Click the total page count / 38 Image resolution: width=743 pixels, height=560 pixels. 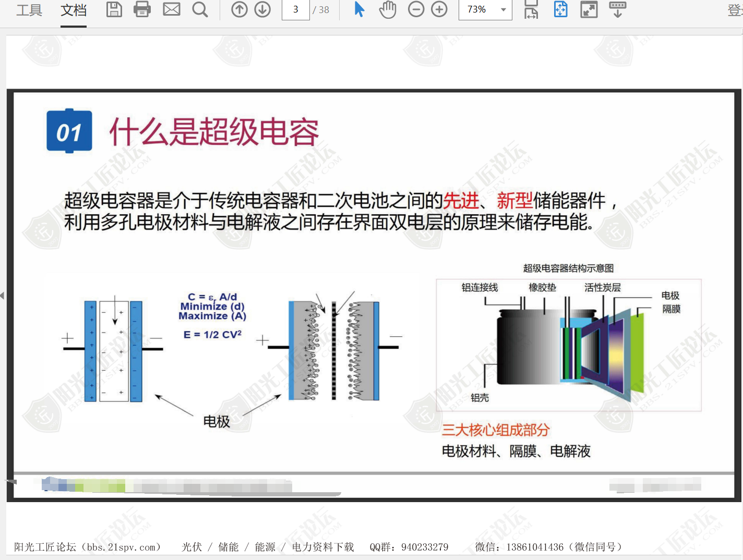(321, 9)
